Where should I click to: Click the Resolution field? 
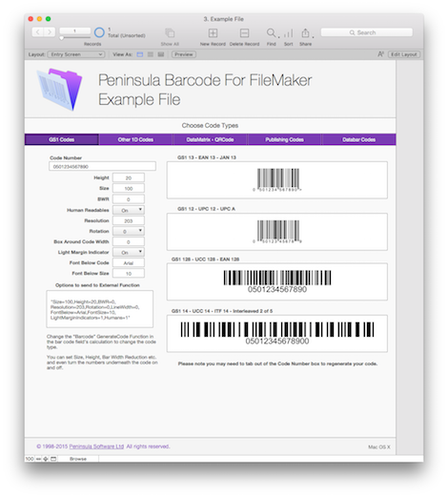[129, 220]
